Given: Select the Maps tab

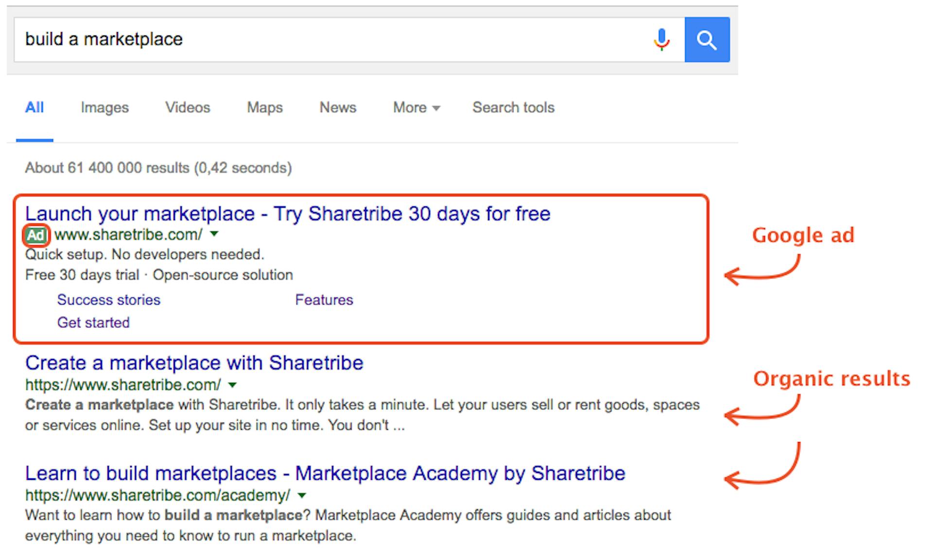Looking at the screenshot, I should (264, 108).
